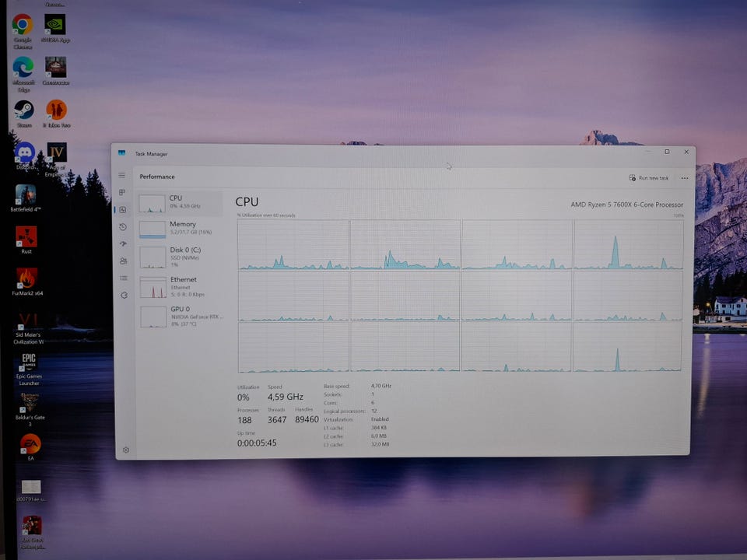Image resolution: width=747 pixels, height=560 pixels.
Task: Select the Performance page icon in sidebar
Action: click(x=122, y=209)
